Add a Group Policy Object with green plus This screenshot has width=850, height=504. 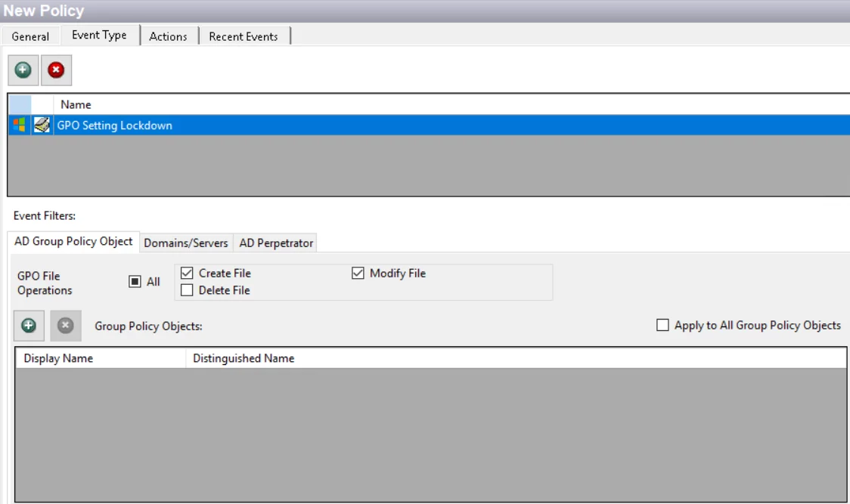29,326
